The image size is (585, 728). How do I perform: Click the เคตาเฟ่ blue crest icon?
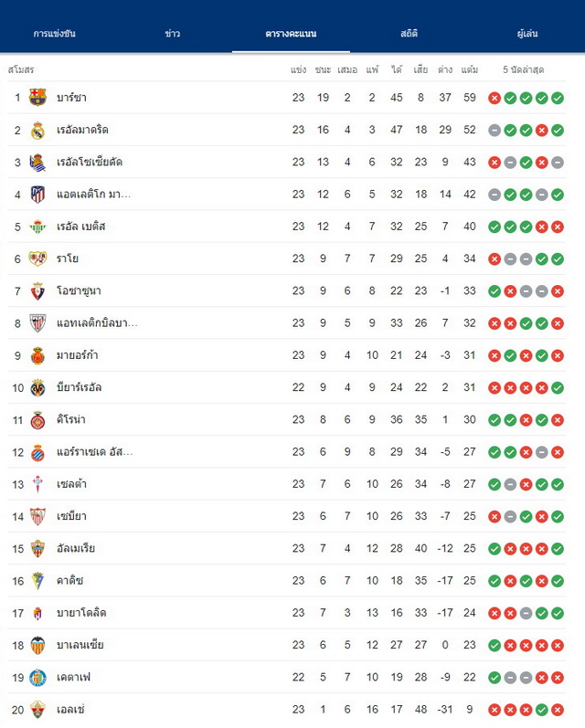coord(37,678)
